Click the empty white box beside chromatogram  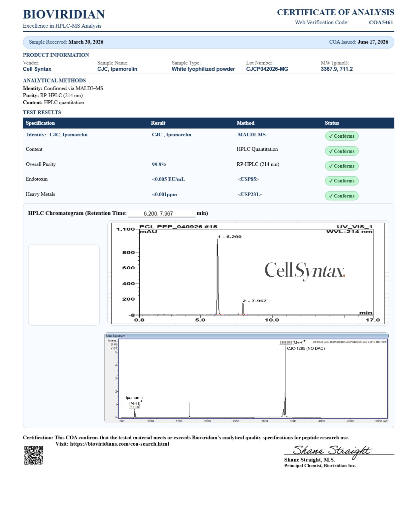pos(64,285)
